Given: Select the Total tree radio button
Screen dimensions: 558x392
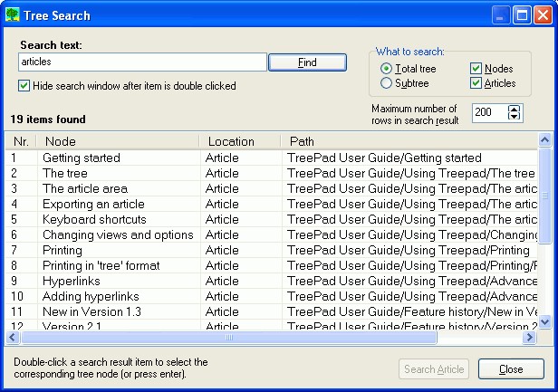Looking at the screenshot, I should [387, 69].
